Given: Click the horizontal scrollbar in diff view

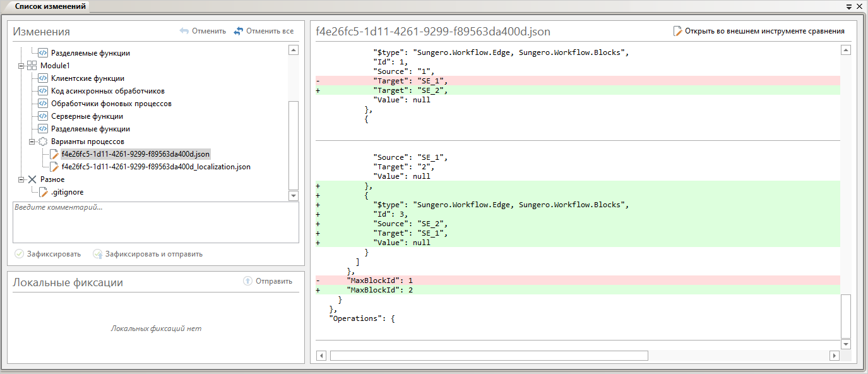Looking at the screenshot, I should coord(489,356).
